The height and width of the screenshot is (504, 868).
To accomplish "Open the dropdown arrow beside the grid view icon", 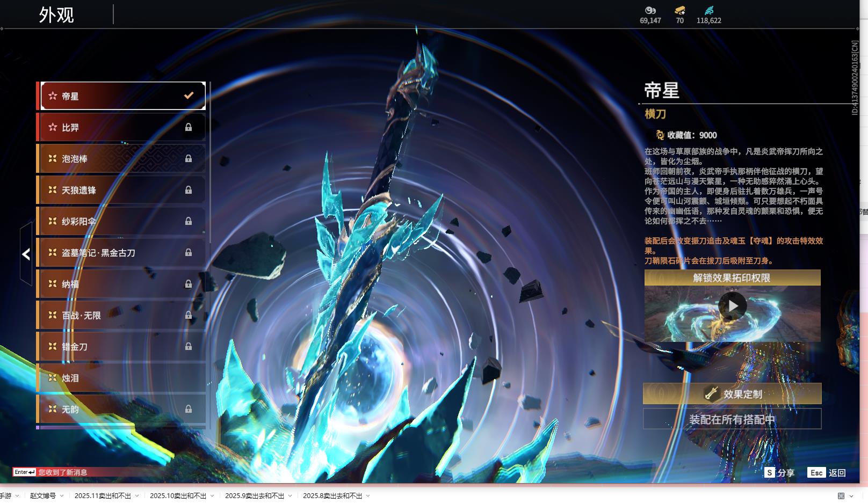I will click(x=851, y=496).
